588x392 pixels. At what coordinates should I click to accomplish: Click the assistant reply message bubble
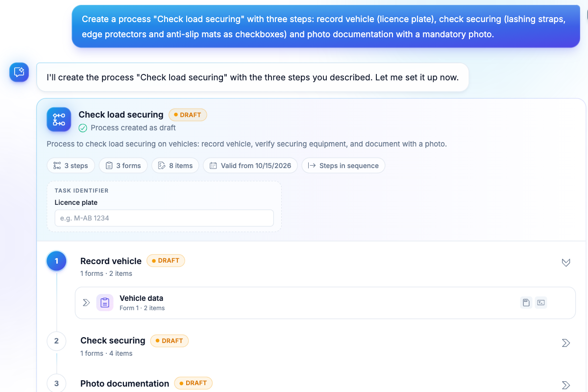253,77
